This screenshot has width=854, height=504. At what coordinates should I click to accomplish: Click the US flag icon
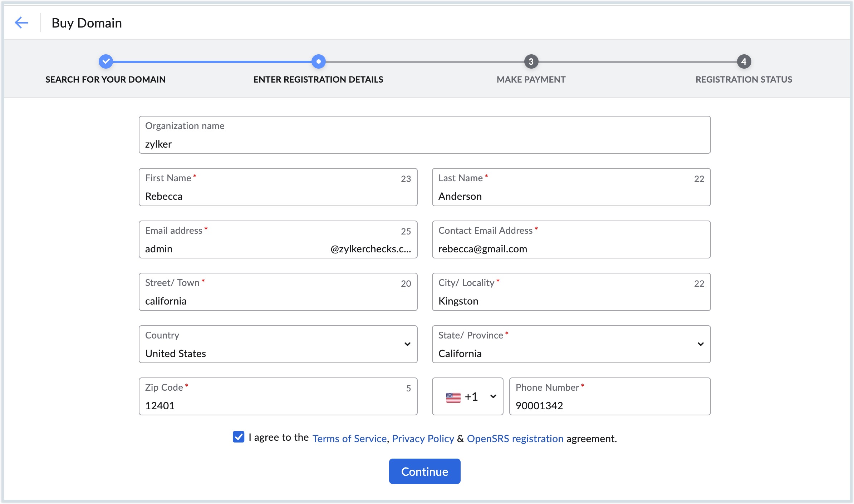click(x=453, y=397)
